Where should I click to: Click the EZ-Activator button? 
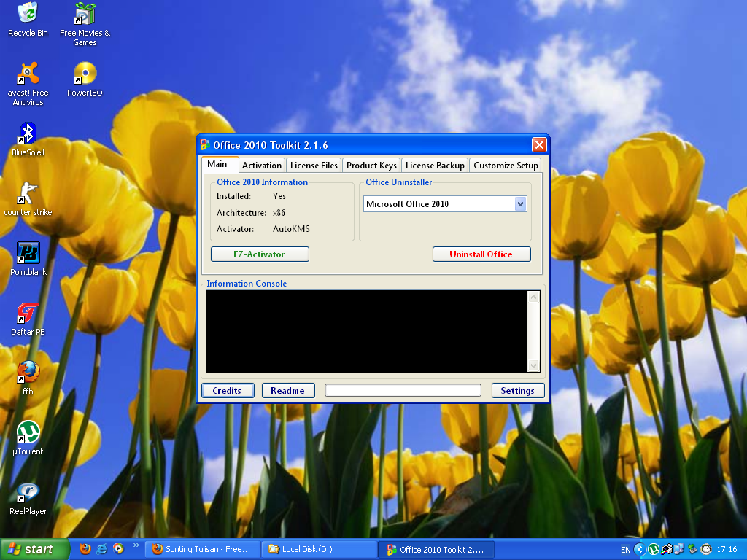tap(260, 254)
